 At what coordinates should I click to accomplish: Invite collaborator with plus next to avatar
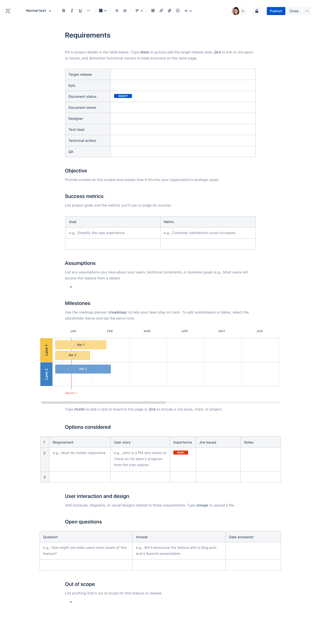coord(243,11)
